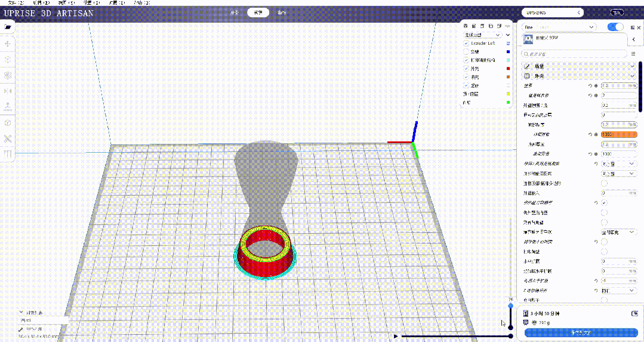Click the play simulation button at bottom

click(396, 336)
